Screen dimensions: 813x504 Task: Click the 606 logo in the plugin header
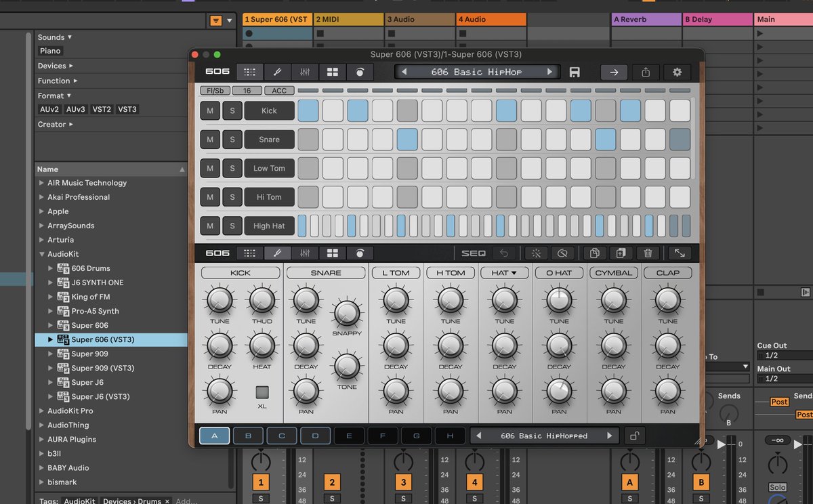point(217,72)
